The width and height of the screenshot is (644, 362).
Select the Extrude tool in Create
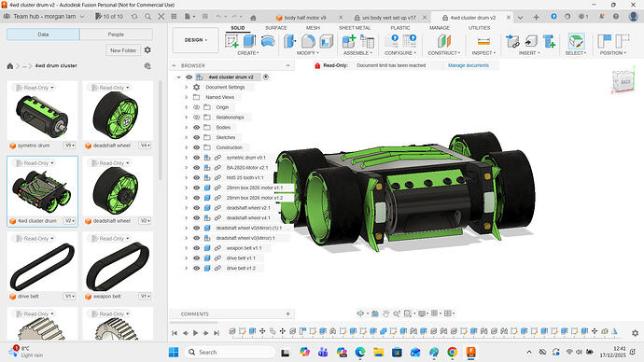(249, 41)
